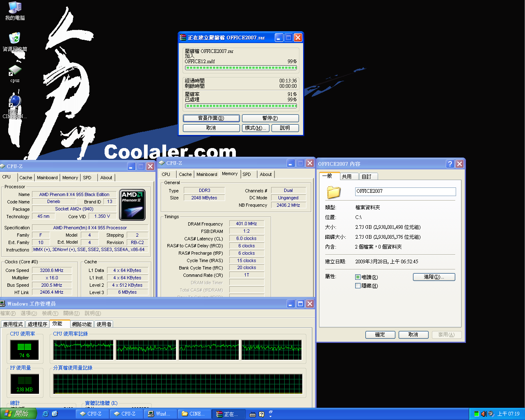
Task: Click the CPU 使用率 74% gauge
Action: pos(25,350)
